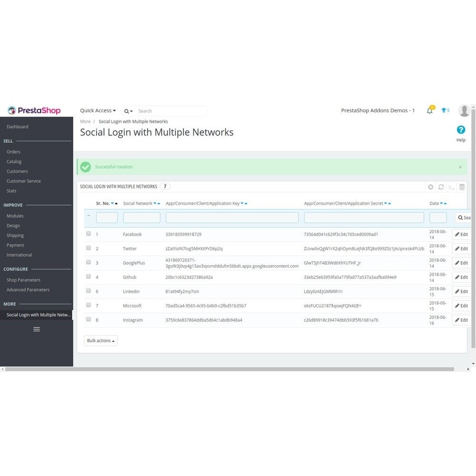Focus the top Search field
This screenshot has width=476, height=476.
pos(171,111)
